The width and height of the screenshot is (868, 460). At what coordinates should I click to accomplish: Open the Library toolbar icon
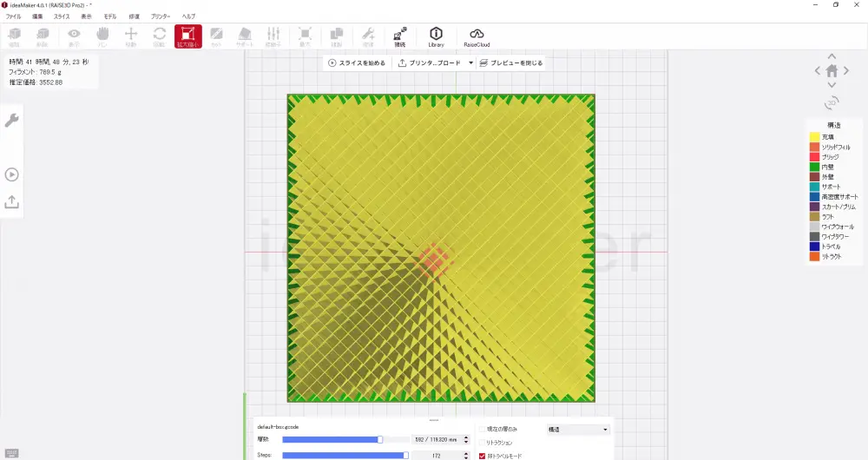point(436,36)
